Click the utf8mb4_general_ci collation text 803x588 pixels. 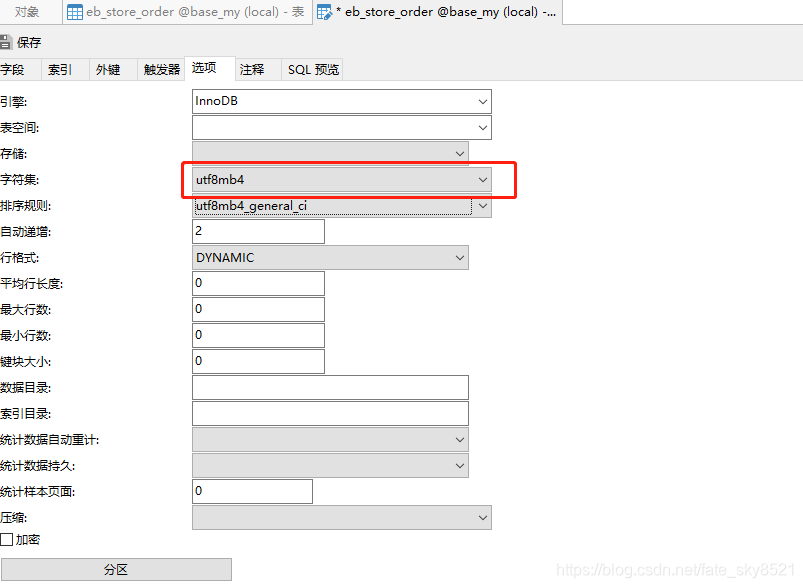pyautogui.click(x=251, y=206)
